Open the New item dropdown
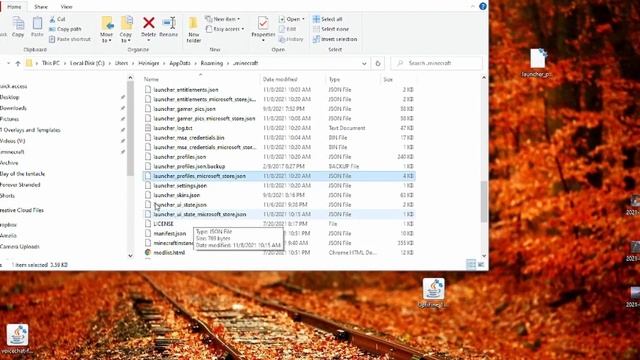 point(223,19)
